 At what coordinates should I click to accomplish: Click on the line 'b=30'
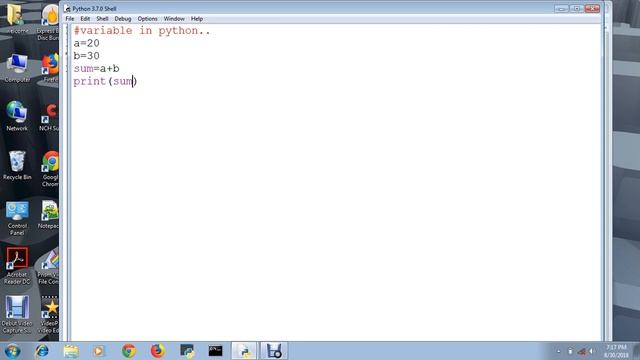87,56
